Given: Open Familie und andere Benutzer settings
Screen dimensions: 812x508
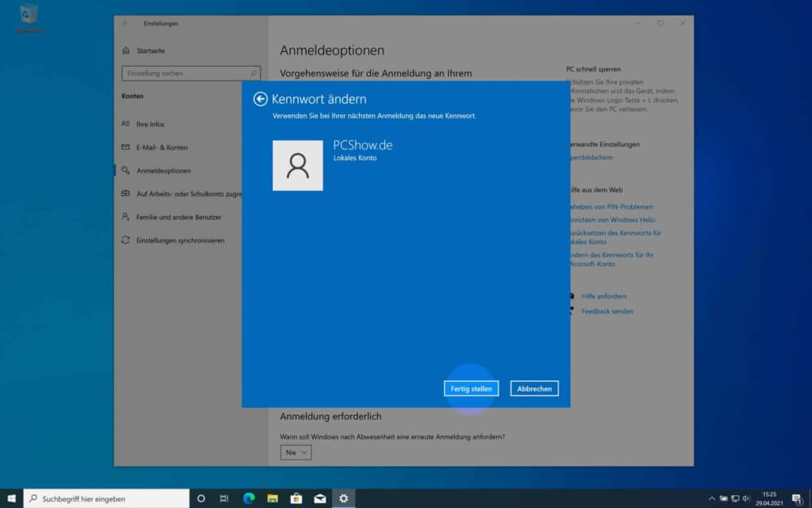Looking at the screenshot, I should [x=179, y=217].
